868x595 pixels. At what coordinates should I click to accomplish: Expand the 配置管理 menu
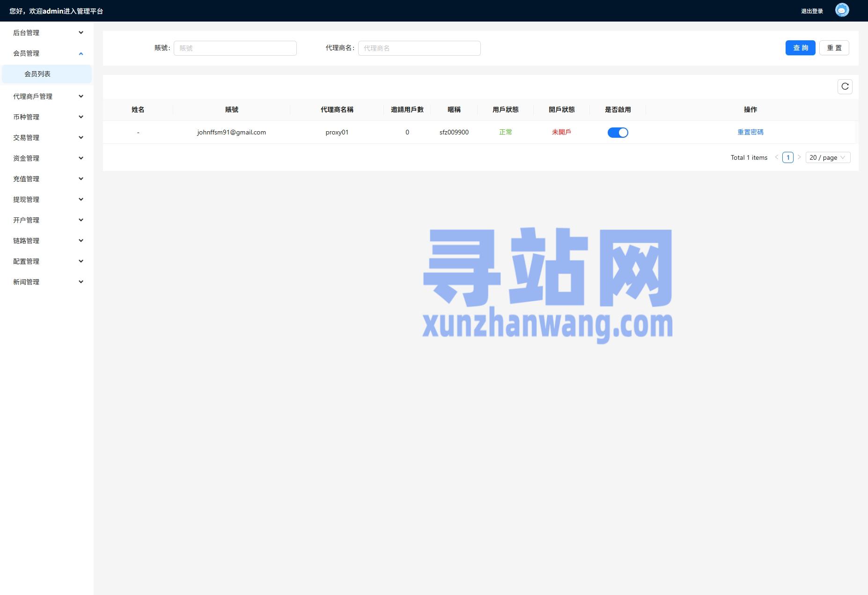pyautogui.click(x=47, y=261)
